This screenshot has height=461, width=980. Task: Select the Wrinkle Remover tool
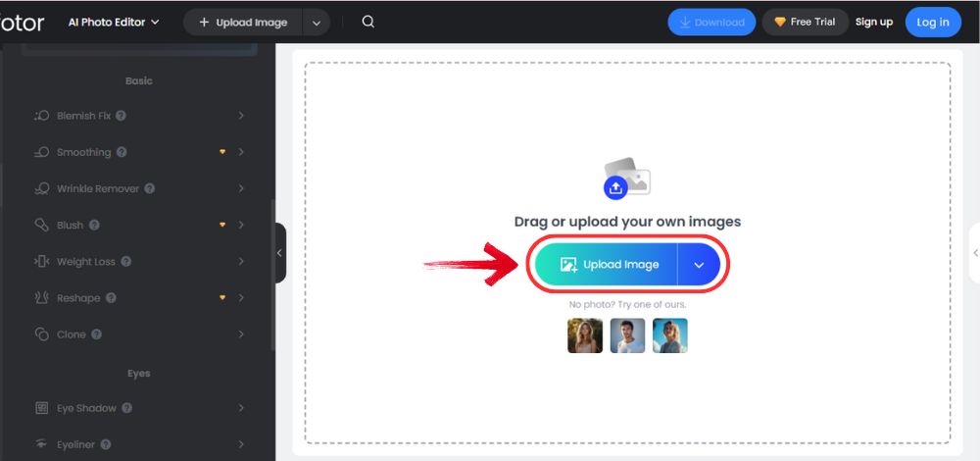[x=96, y=188]
